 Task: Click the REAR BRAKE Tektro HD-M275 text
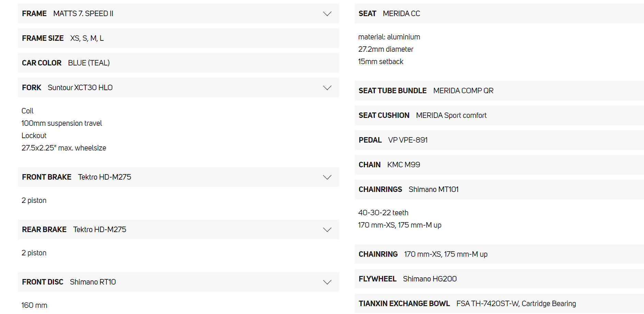(x=99, y=230)
